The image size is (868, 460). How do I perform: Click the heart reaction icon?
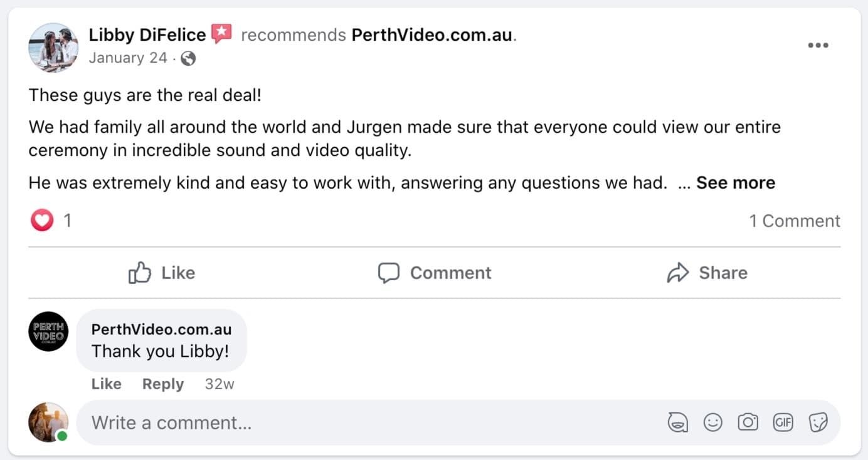pyautogui.click(x=42, y=221)
